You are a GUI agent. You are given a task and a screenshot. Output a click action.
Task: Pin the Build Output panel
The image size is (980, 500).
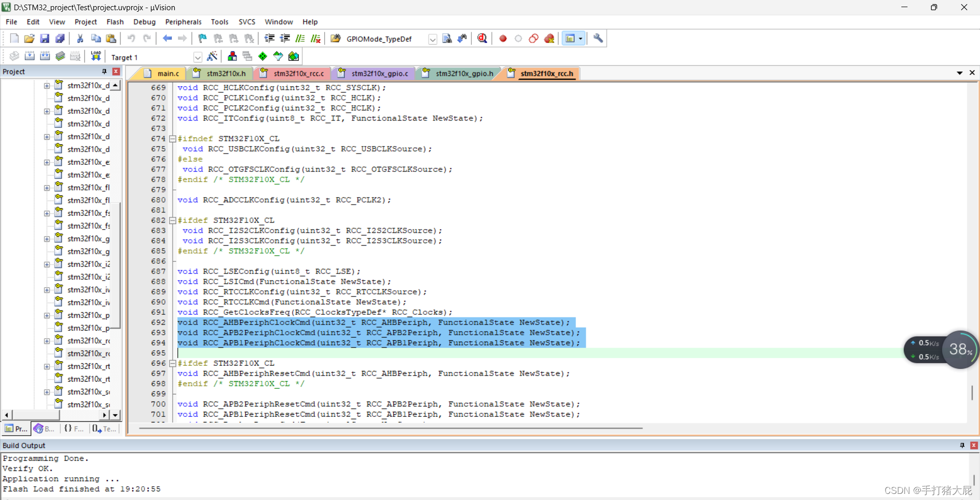coord(962,445)
